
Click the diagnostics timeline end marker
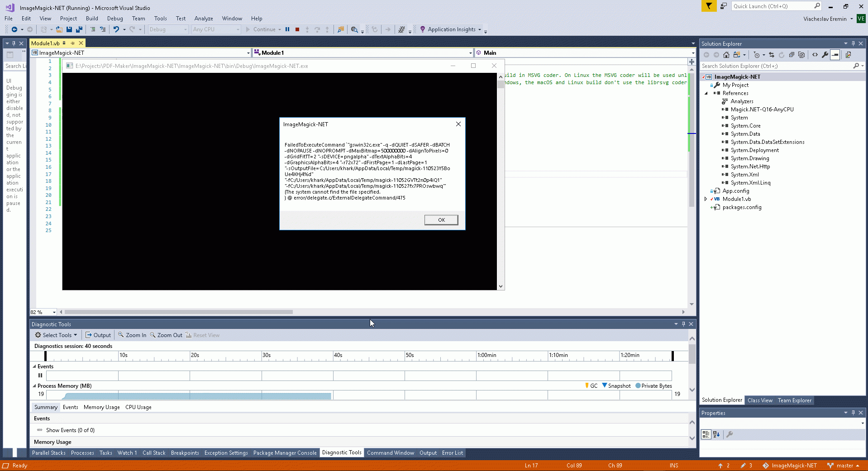672,356
